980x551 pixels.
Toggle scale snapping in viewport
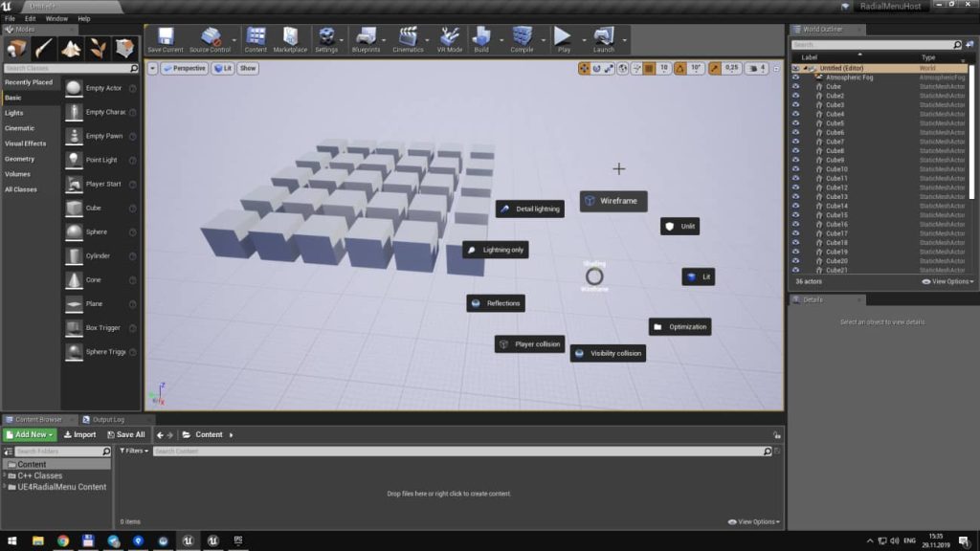(714, 68)
